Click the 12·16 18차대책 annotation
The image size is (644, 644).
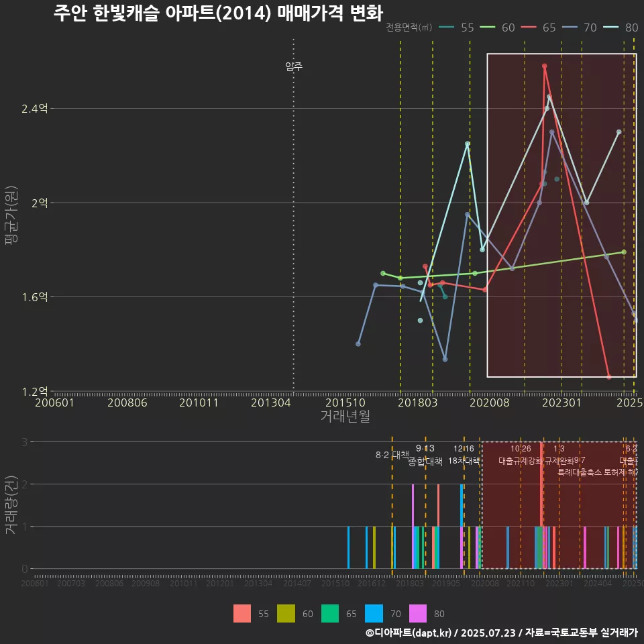click(x=464, y=455)
